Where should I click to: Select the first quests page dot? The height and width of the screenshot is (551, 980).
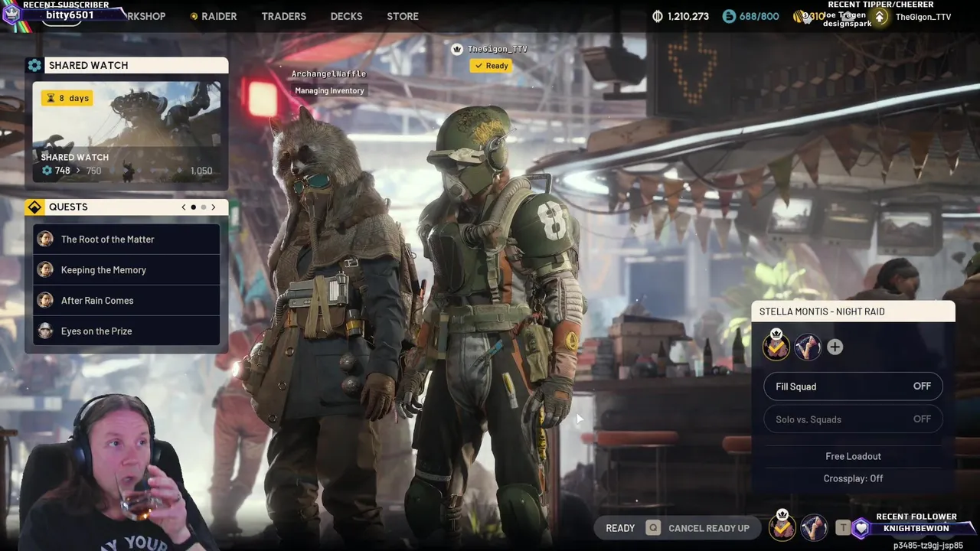tap(193, 207)
